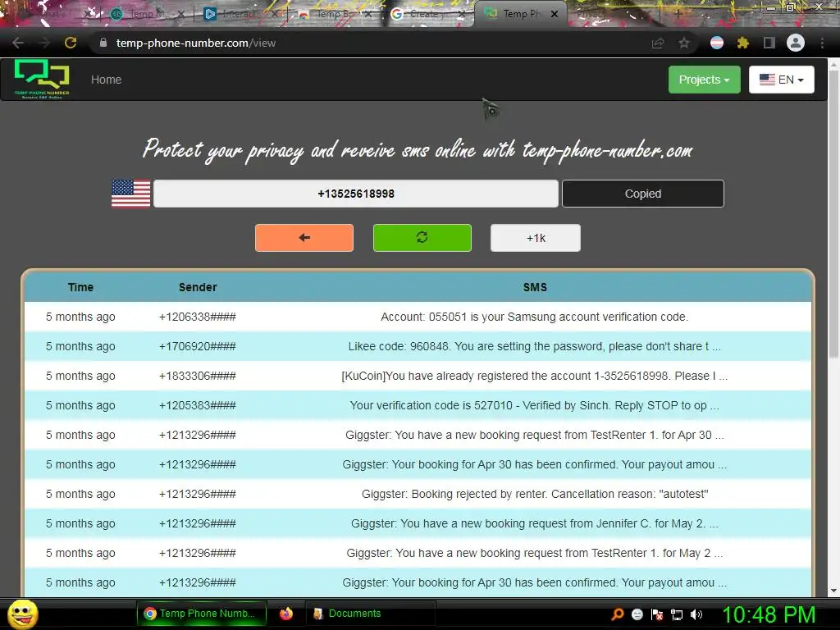
Task: Click the browser forward arrow icon
Action: point(44,43)
